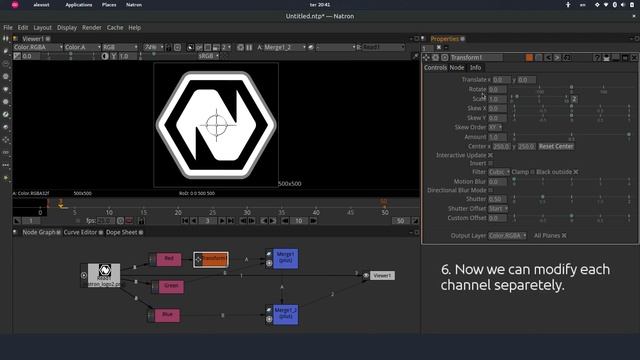This screenshot has width=640, height=360.
Task: Open the Applications menu in top bar
Action: pyautogui.click(x=79, y=5)
